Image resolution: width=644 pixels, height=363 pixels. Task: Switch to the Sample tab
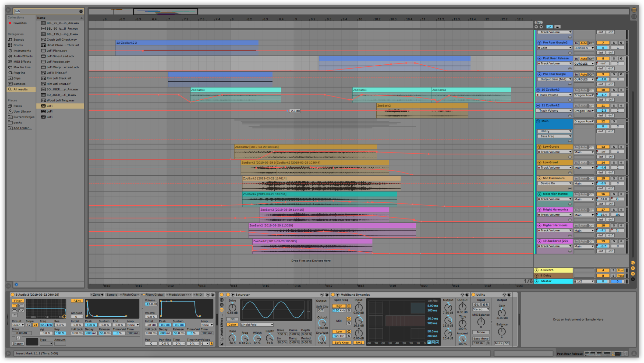(112, 295)
